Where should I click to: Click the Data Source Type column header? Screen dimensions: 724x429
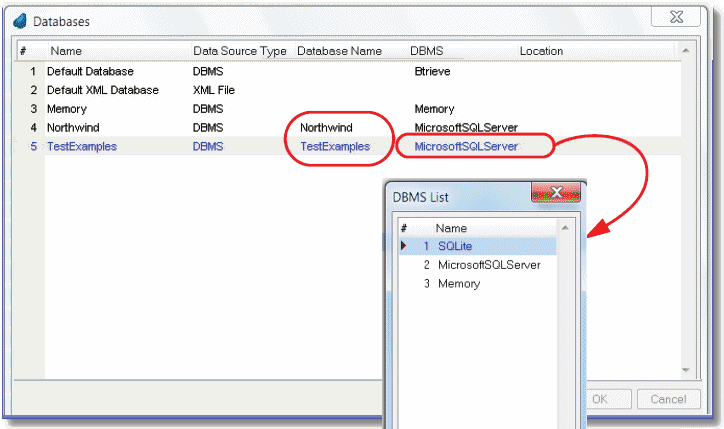tap(240, 51)
